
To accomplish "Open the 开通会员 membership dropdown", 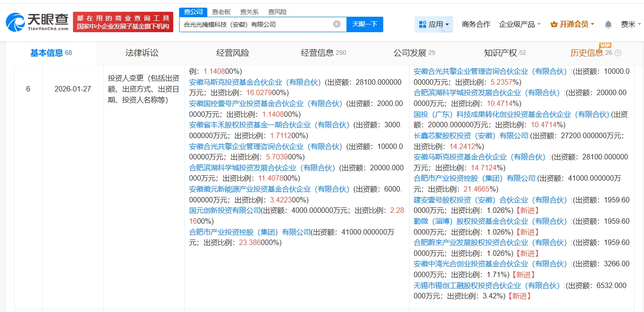I will 574,24.
